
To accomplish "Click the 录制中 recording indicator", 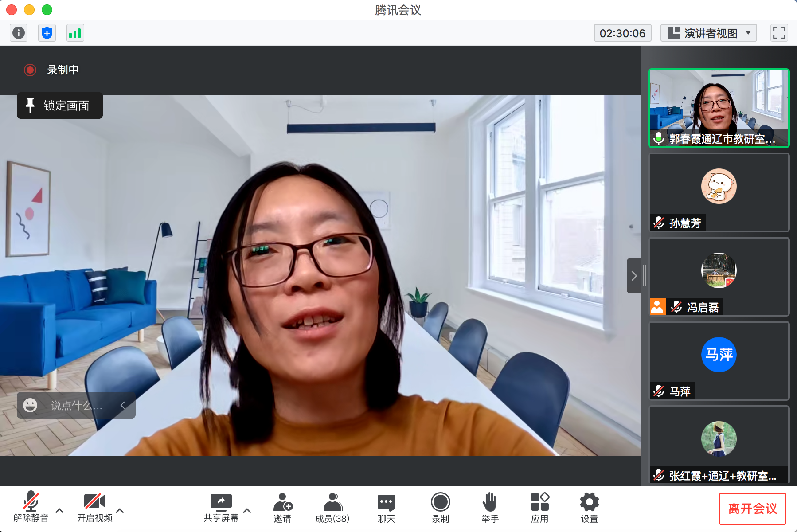I will tap(51, 70).
